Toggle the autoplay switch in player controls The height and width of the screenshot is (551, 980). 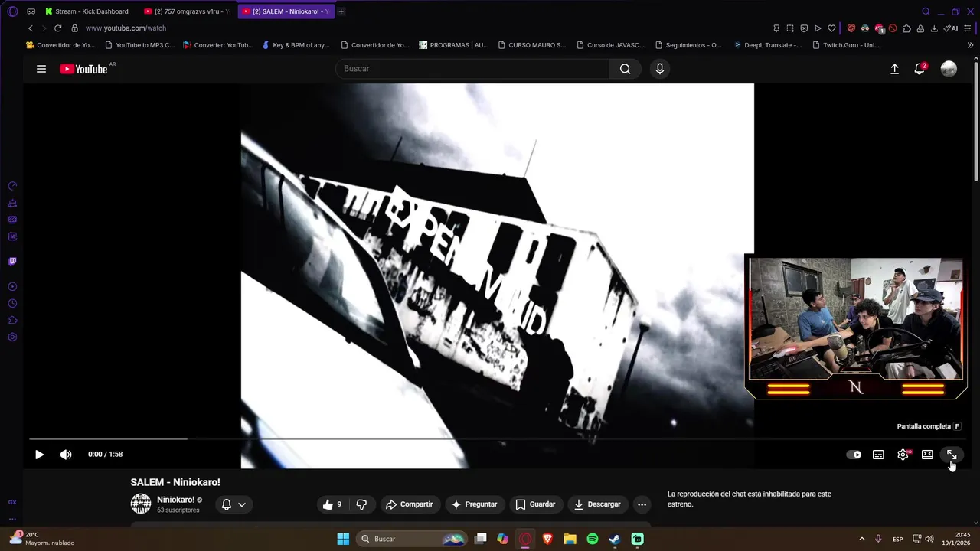(x=854, y=455)
